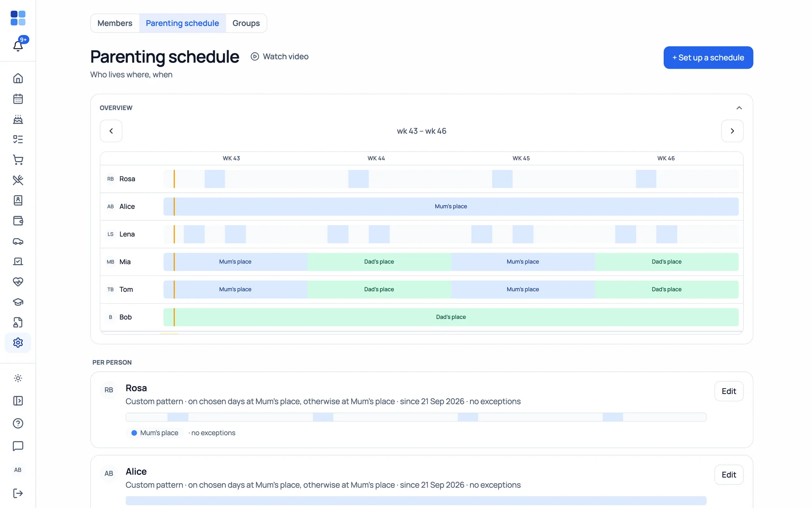Click Edit on Alice's card
The width and height of the screenshot is (812, 508).
(729, 475)
